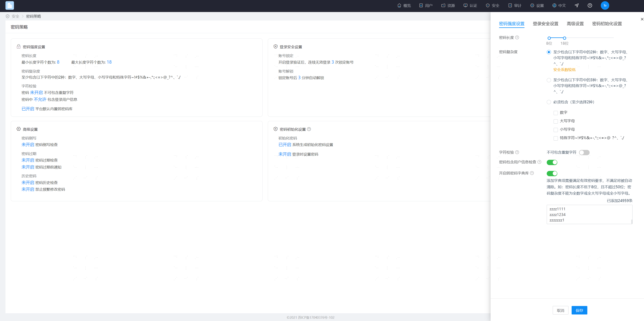Open the Te user avatar
Viewport: 644px width, 321px height.
(605, 5)
